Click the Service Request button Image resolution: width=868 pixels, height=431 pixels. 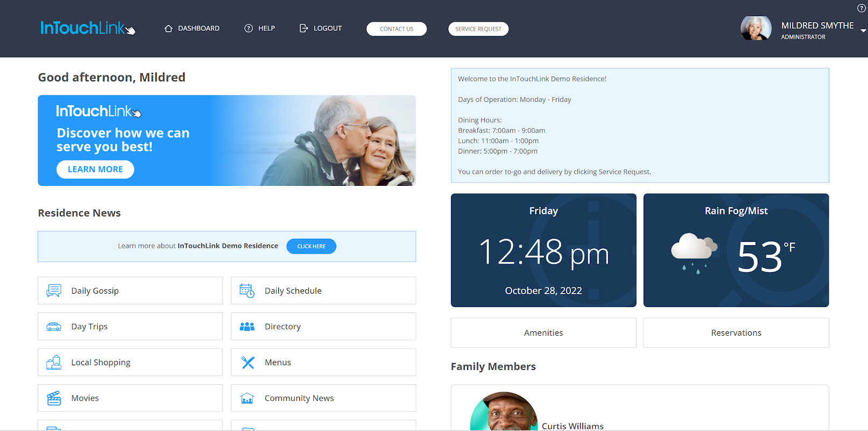click(478, 29)
